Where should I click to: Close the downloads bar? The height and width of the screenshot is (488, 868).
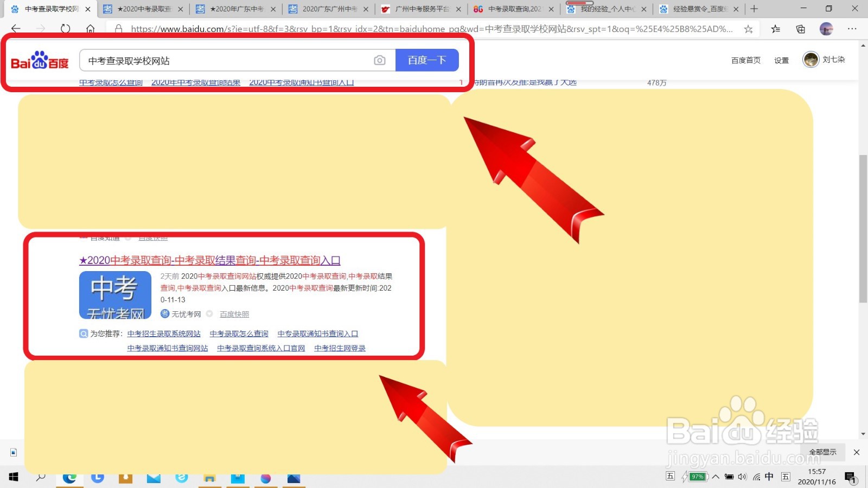857,452
